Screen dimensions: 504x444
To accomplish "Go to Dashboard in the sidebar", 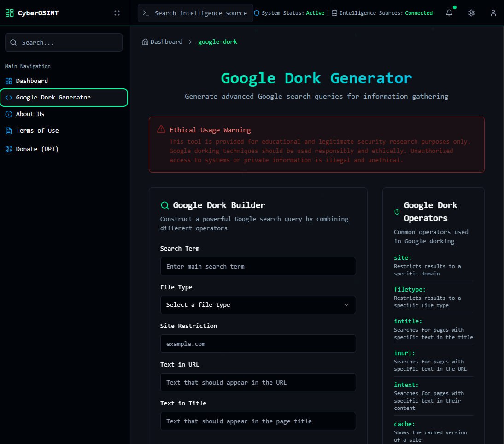I will 64,81.
